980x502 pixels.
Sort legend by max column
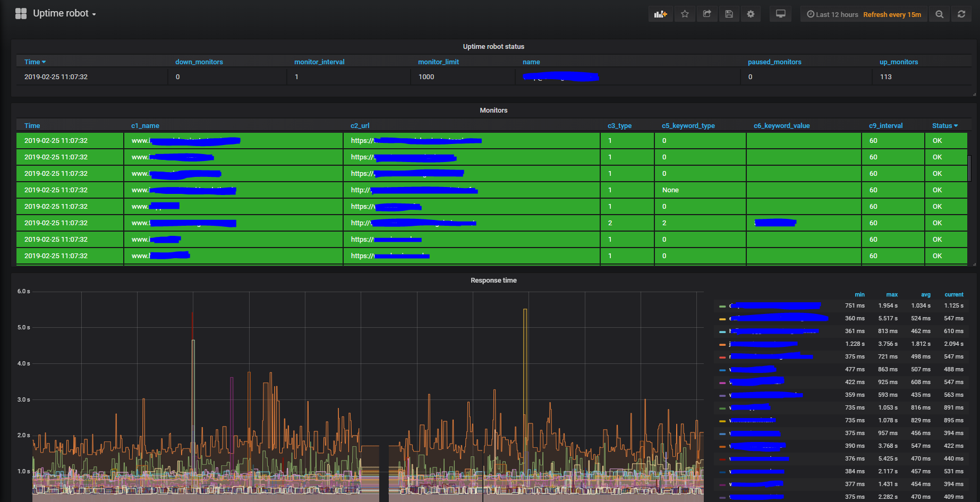(x=892, y=295)
